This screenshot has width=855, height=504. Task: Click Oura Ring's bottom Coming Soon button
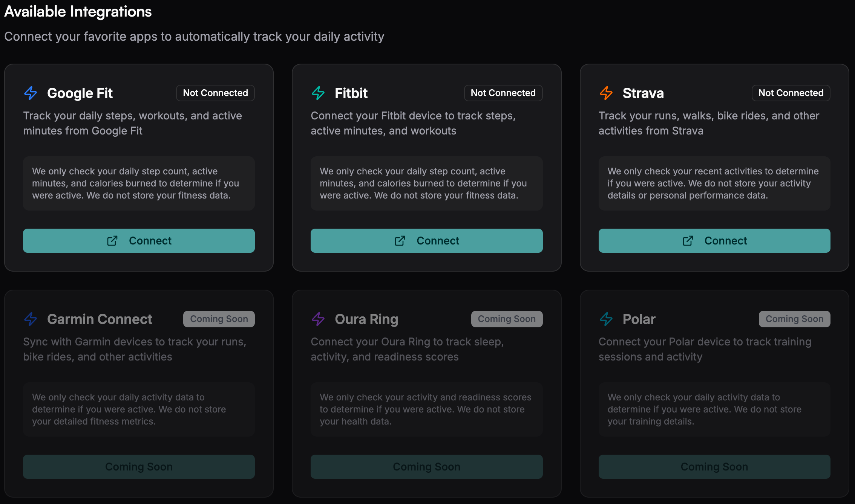427,467
